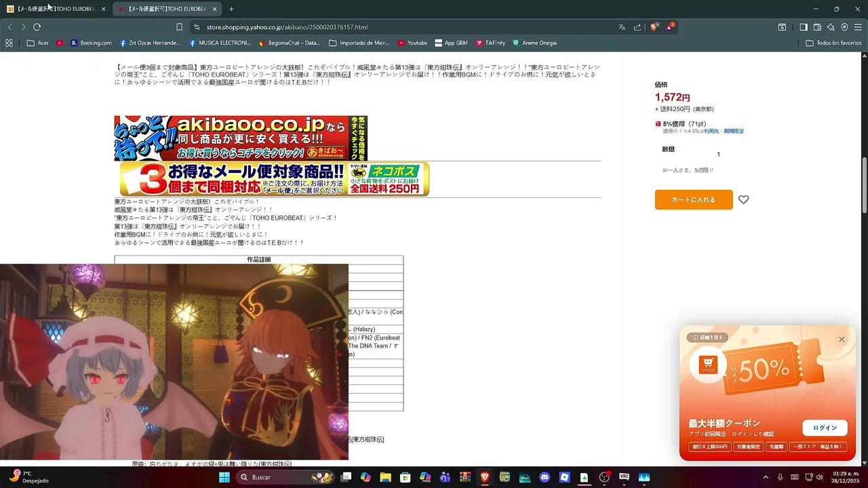
Task: Open the browser main hamburger menu
Action: coord(859,27)
